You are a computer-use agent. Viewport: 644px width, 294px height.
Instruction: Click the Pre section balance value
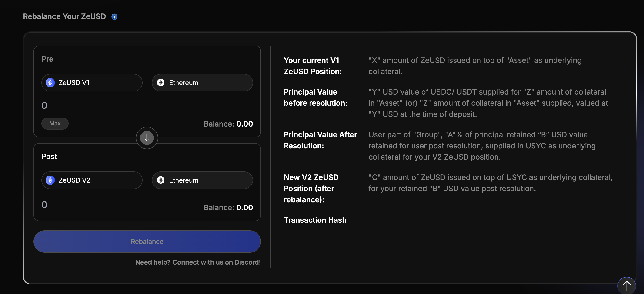tap(244, 124)
